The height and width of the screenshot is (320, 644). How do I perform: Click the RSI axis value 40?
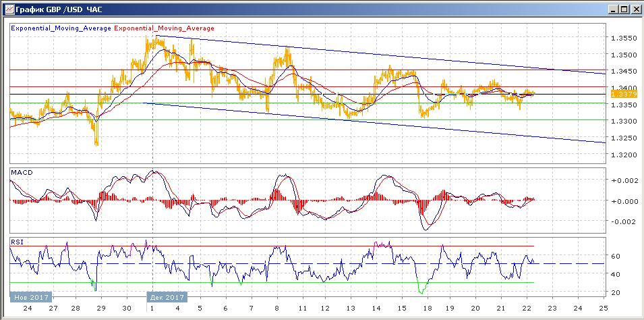pos(616,274)
